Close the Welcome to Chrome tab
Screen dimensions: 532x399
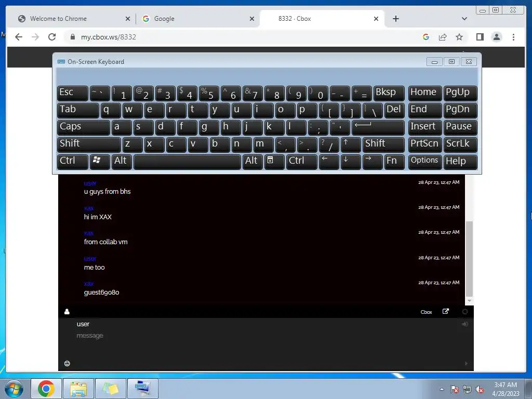coord(128,19)
